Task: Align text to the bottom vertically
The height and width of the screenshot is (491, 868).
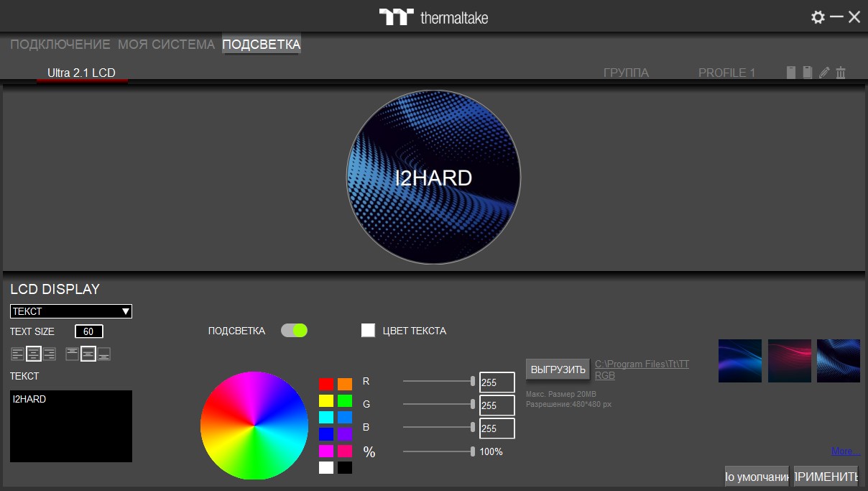Action: (x=104, y=354)
